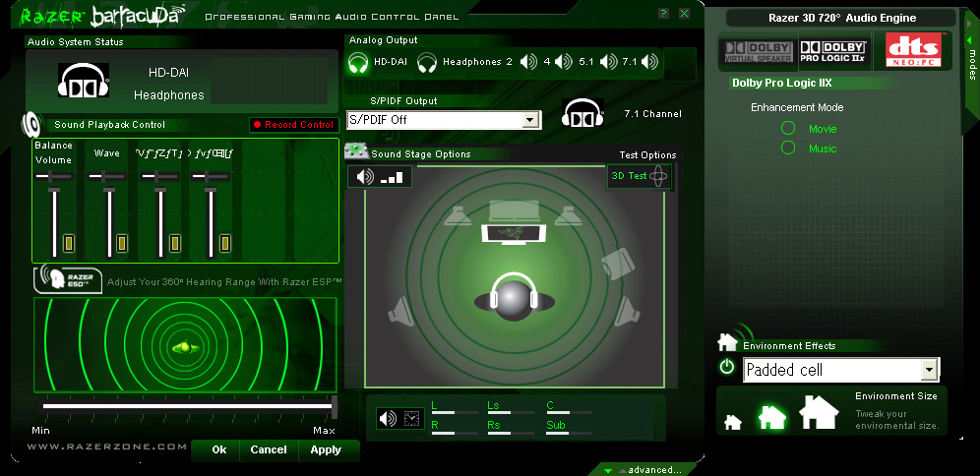Mute the Balance Volume master channel
This screenshot has height=476, width=980.
[x=69, y=242]
